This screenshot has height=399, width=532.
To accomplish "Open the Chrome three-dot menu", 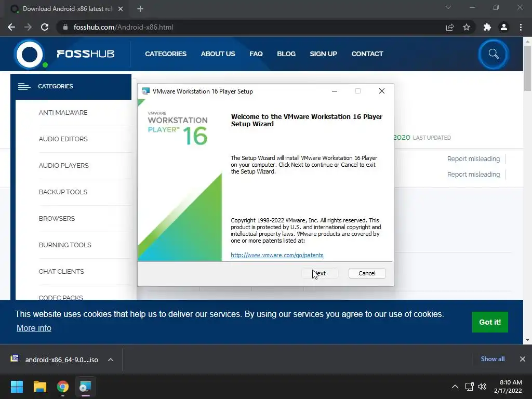I will point(521,27).
